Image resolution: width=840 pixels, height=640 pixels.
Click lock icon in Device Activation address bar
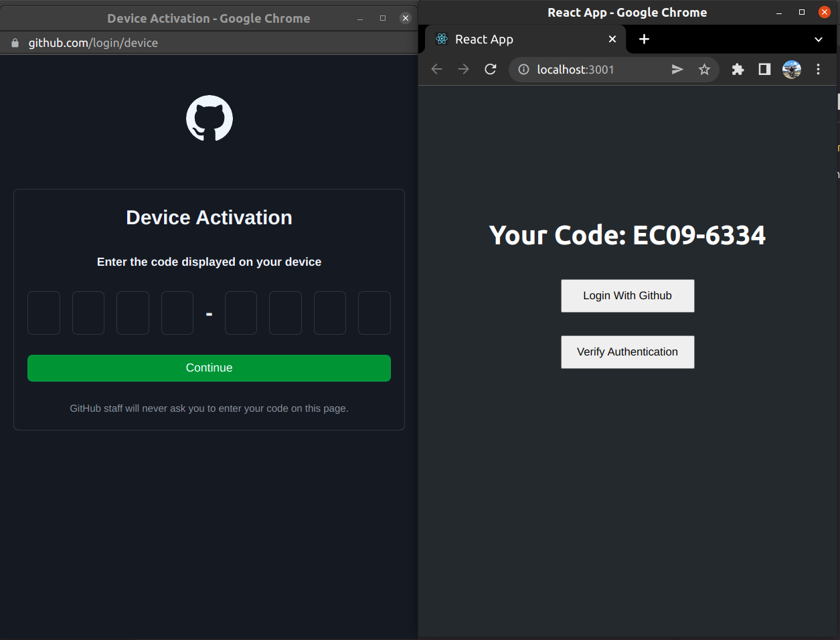[x=15, y=43]
